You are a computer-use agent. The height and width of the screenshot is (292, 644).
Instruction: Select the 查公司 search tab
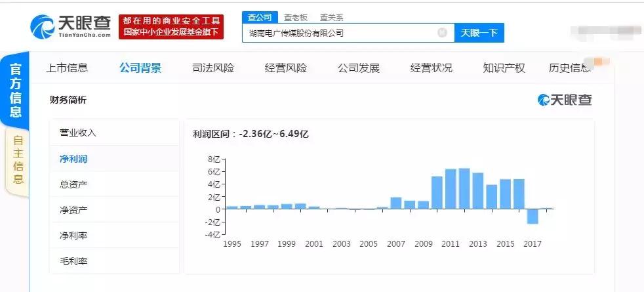coord(260,17)
